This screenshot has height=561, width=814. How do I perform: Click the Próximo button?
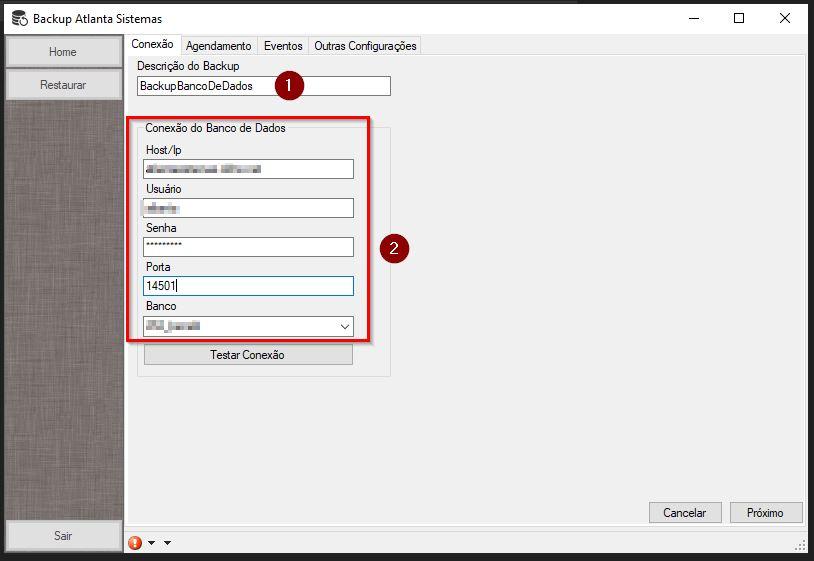[765, 513]
